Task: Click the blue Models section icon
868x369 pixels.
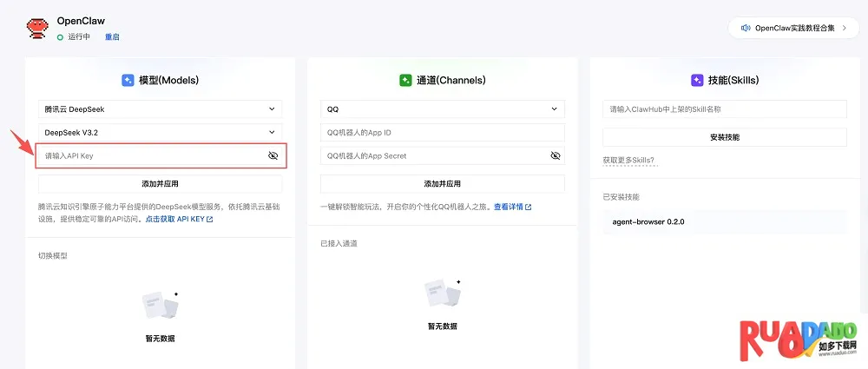Action: (x=128, y=81)
